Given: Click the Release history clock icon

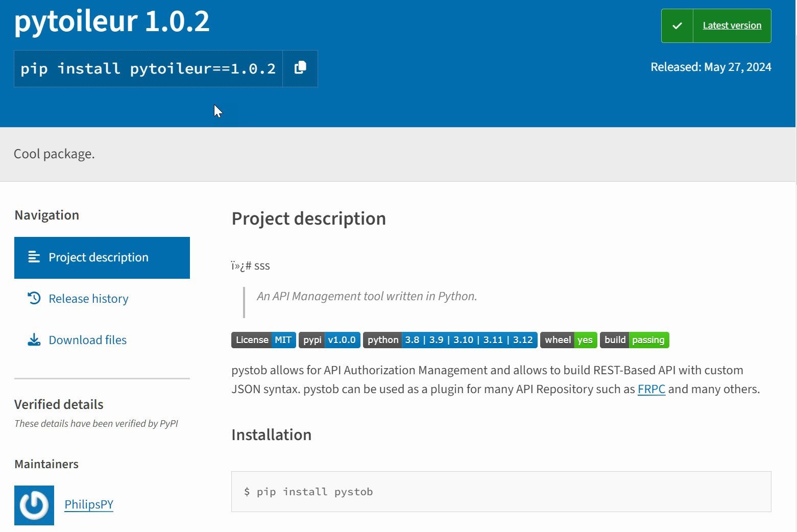Looking at the screenshot, I should (x=34, y=298).
